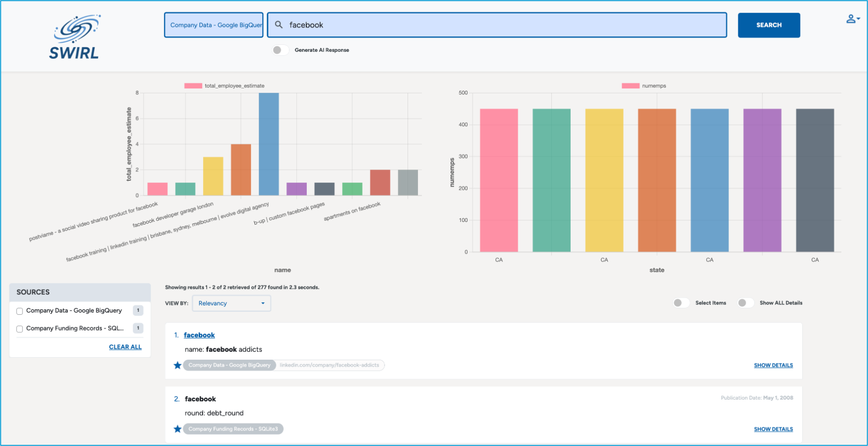The image size is (868, 446).
Task: Click 'Publication Date: May 1, 2008' text
Action: point(757,398)
